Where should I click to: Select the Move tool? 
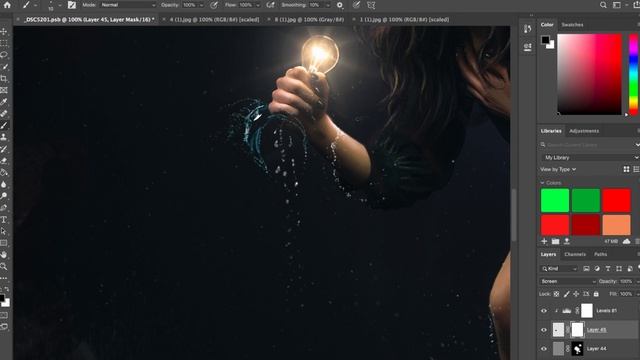pos(4,31)
